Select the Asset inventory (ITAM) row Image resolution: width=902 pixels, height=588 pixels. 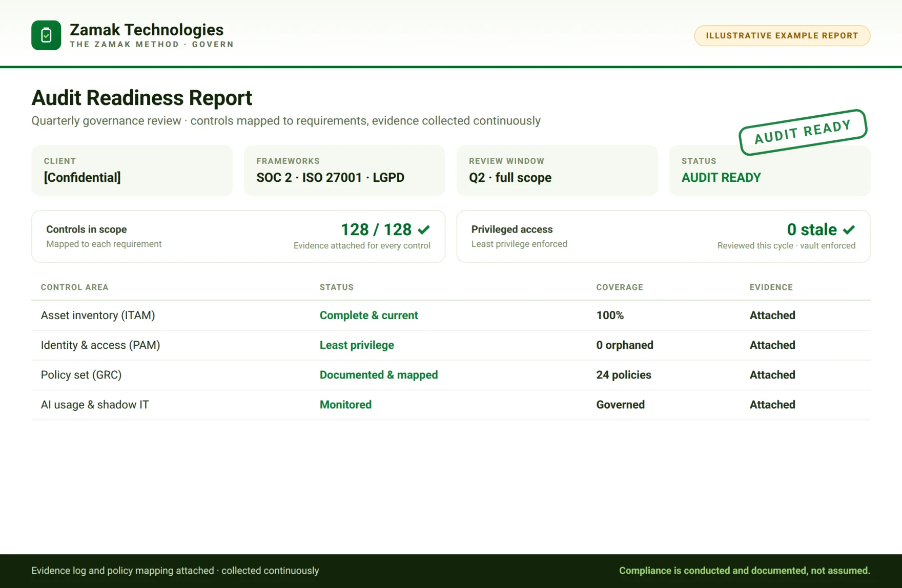451,316
